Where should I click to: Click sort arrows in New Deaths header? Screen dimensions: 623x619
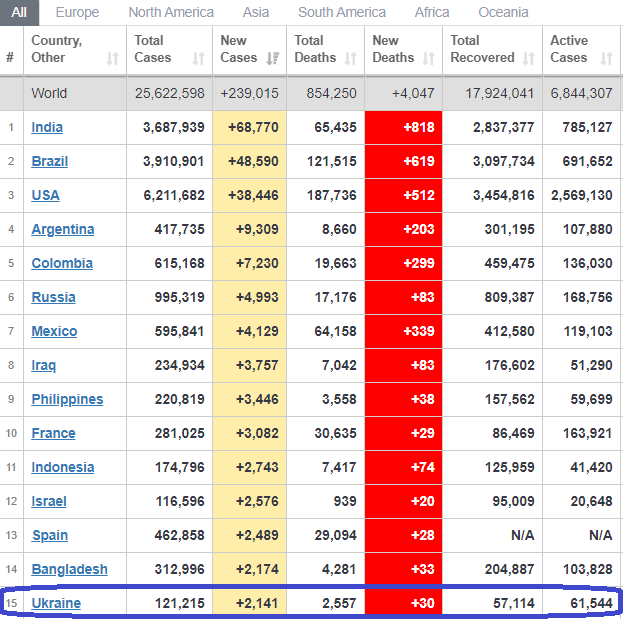pos(428,58)
